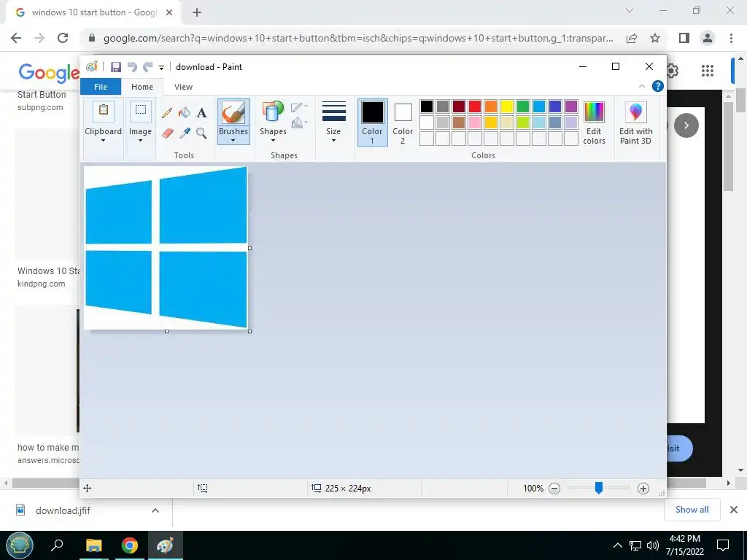Click Chrome back arrow
This screenshot has height=560, width=747.
[16, 38]
